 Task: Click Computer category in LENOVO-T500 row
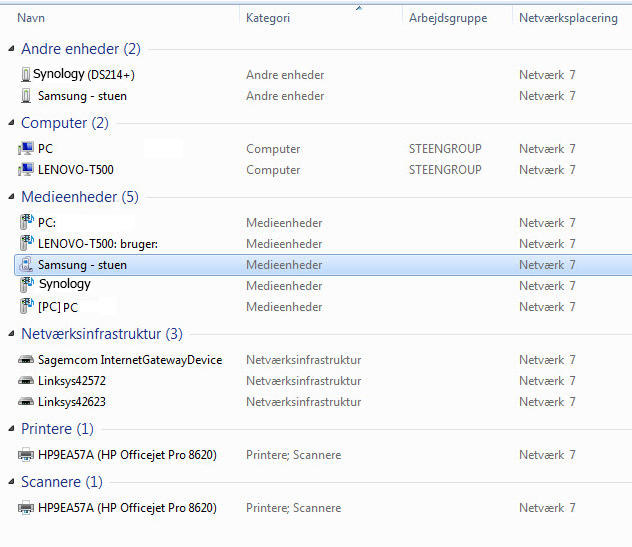273,170
